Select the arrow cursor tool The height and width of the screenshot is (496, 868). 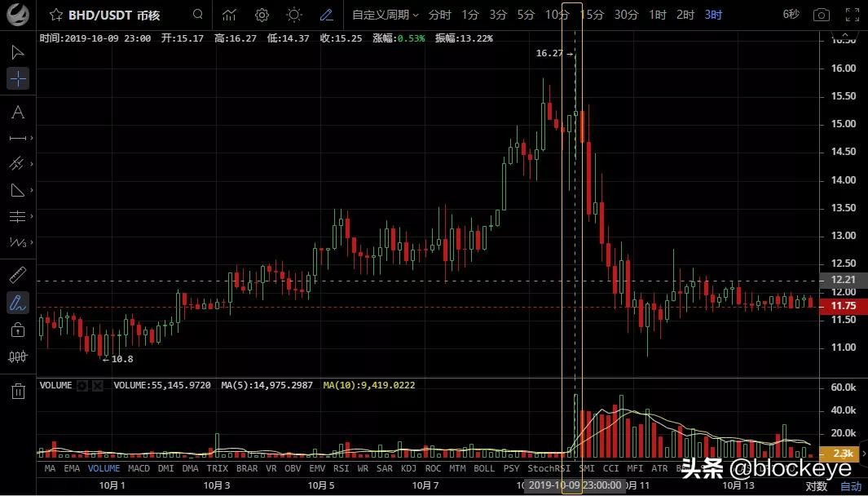(18, 52)
